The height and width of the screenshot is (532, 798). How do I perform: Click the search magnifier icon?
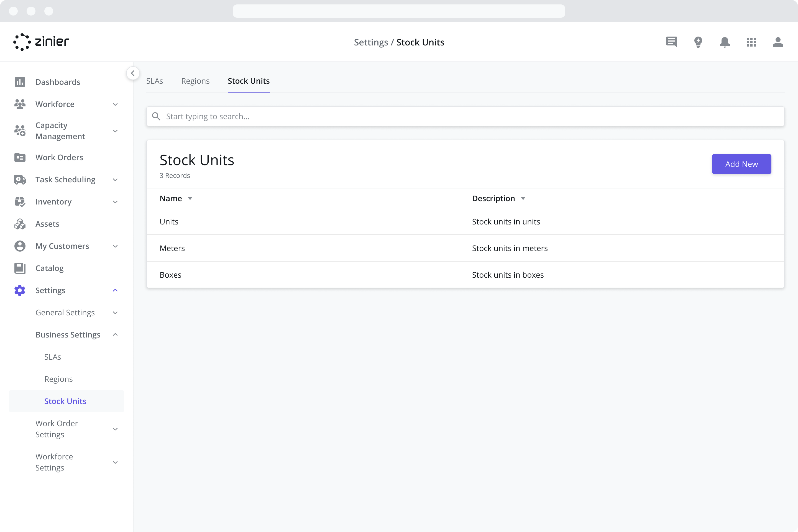pos(156,116)
